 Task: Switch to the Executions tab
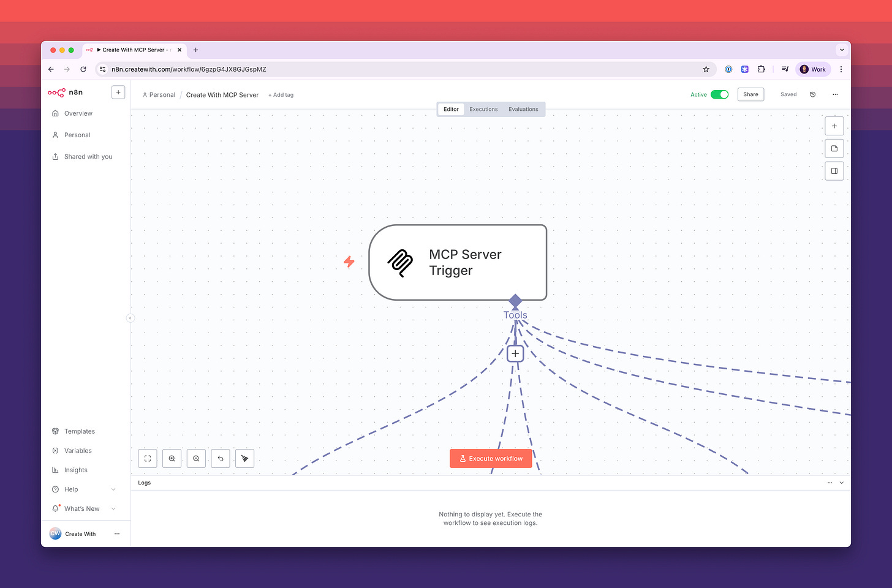pyautogui.click(x=483, y=109)
